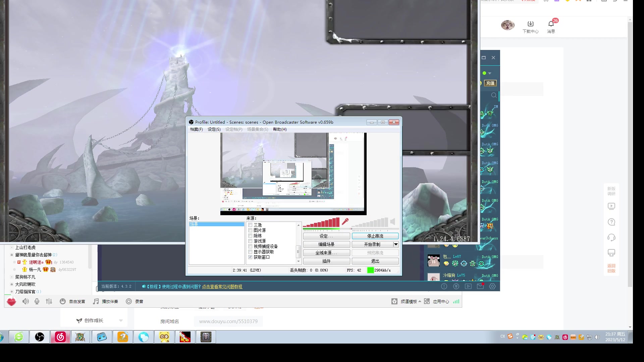Toggle the 游戏源 source checkbox

click(250, 241)
